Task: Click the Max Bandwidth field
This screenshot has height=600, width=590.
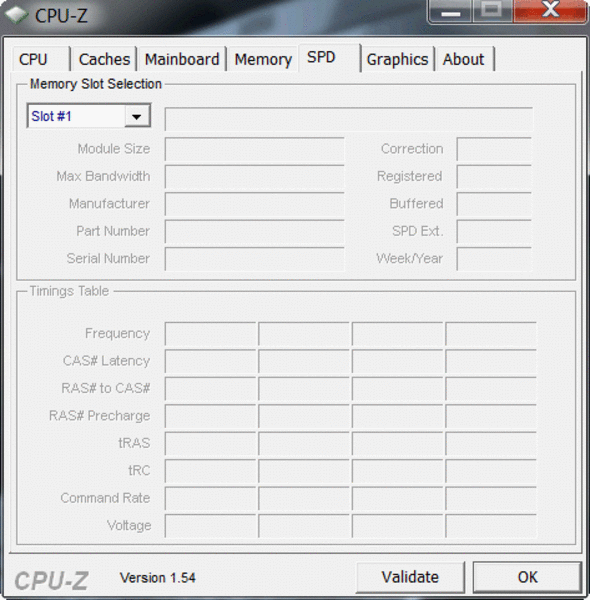Action: click(x=254, y=176)
